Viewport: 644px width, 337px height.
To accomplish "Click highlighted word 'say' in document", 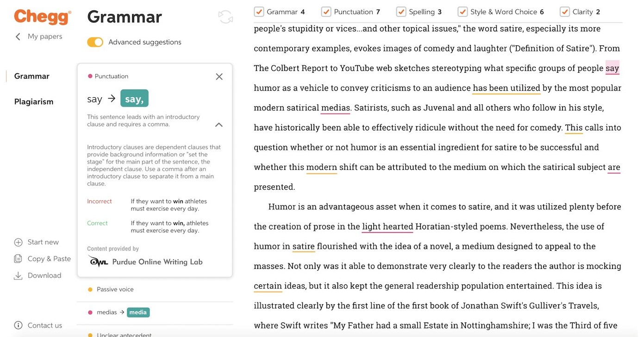I will click(613, 68).
